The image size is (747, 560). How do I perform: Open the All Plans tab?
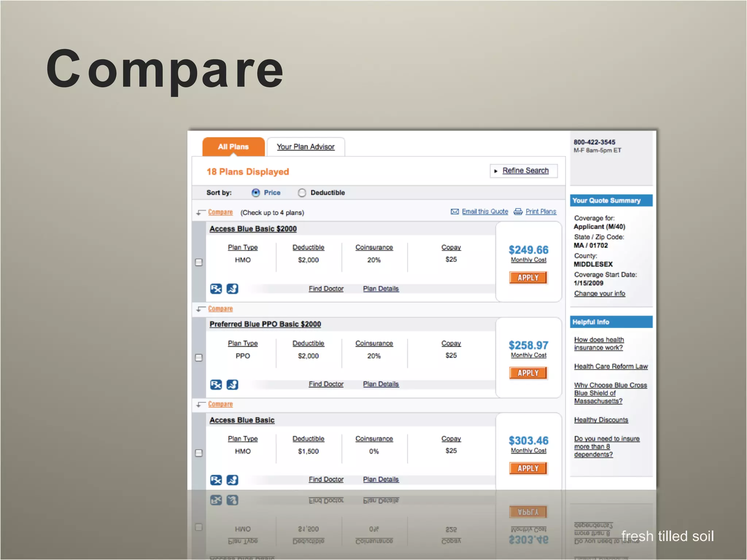(x=233, y=147)
